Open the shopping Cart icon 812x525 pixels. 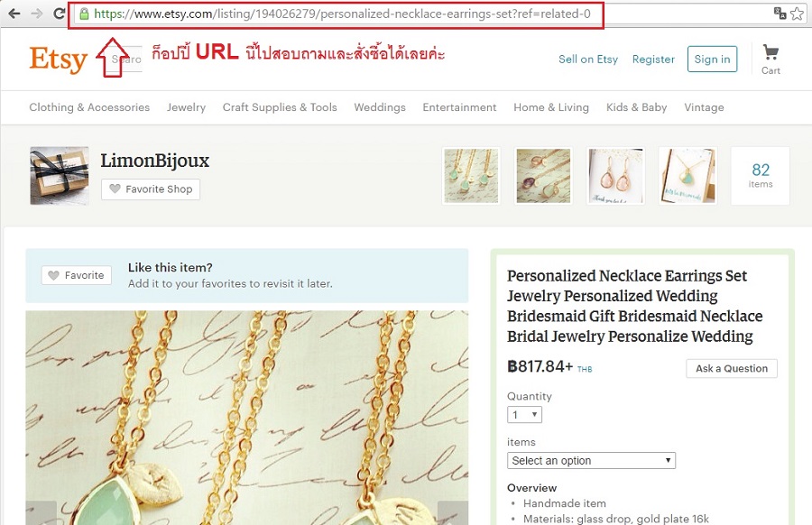[770, 59]
